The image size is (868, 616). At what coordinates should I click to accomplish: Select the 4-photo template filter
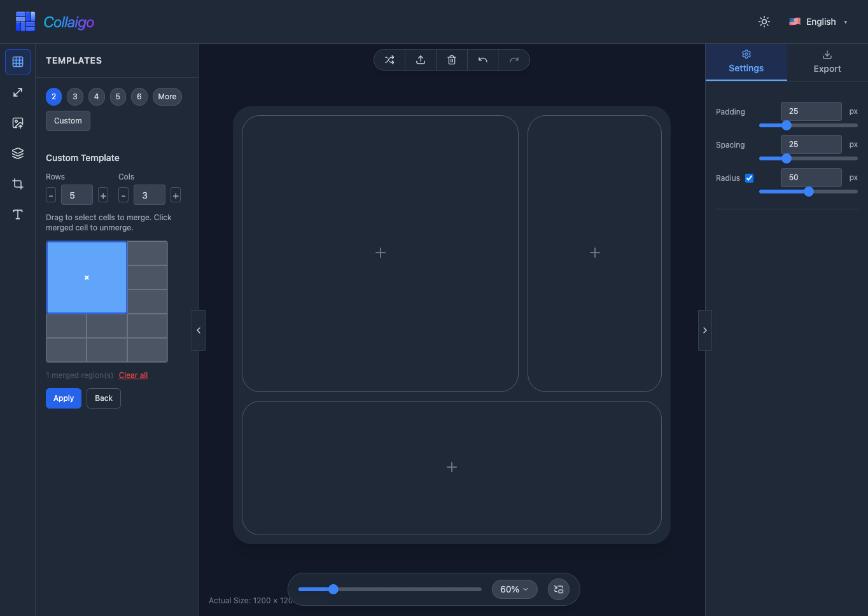point(97,97)
